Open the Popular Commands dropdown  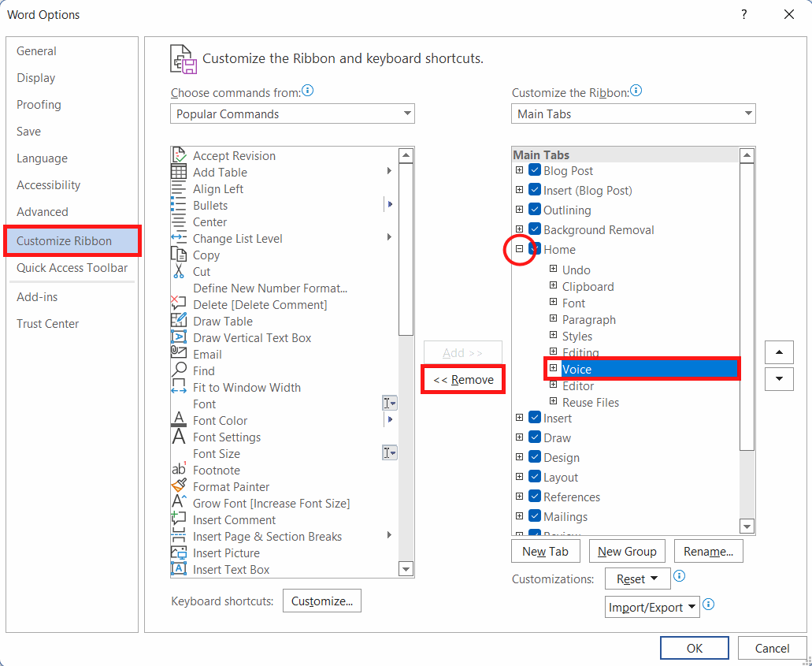pos(292,113)
